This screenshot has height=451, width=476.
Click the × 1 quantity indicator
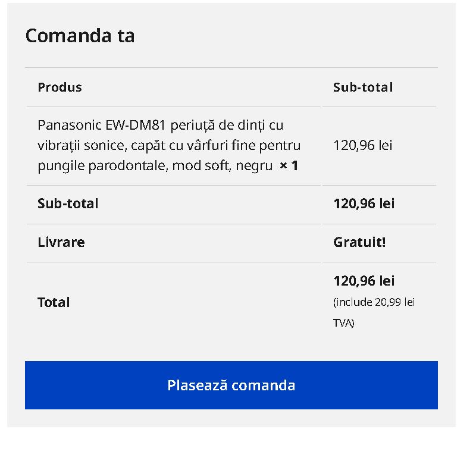click(289, 165)
